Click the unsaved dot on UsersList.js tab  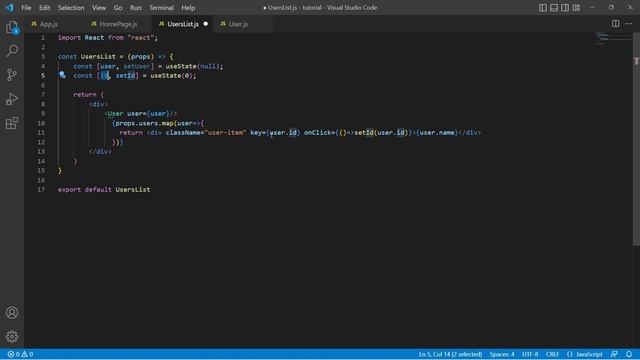[x=206, y=24]
